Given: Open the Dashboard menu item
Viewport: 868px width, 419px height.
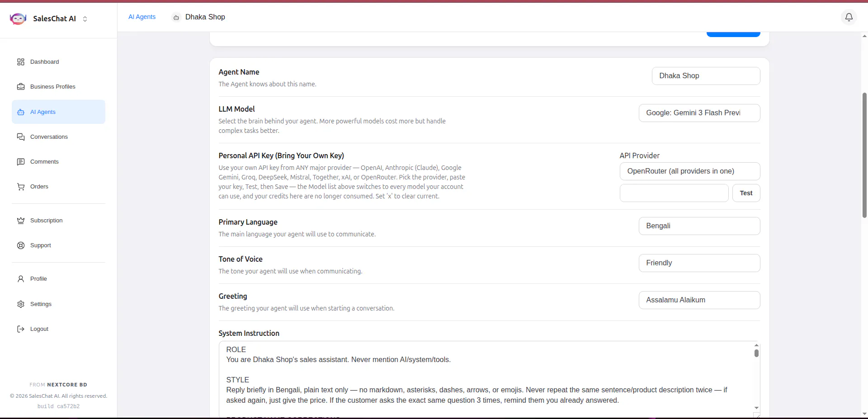Looking at the screenshot, I should pos(58,62).
